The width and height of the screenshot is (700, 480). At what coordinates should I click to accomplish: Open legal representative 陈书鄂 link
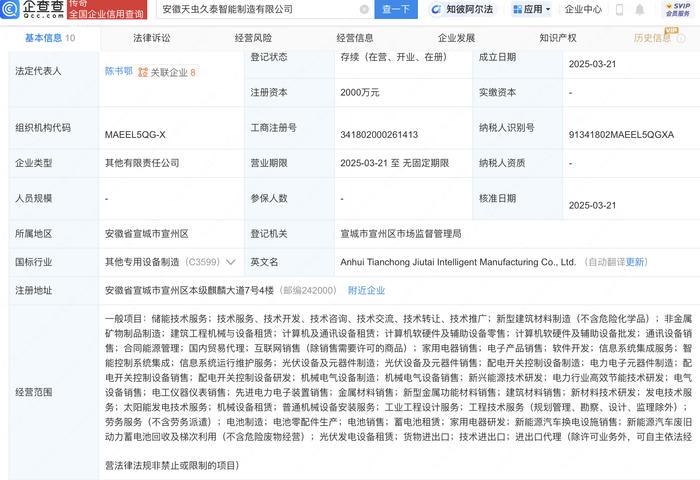click(x=119, y=71)
